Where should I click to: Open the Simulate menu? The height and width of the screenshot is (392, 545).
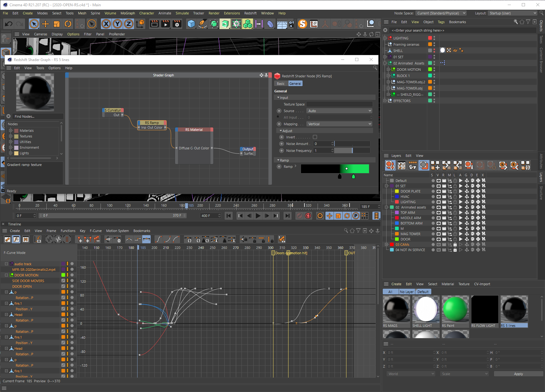point(182,13)
